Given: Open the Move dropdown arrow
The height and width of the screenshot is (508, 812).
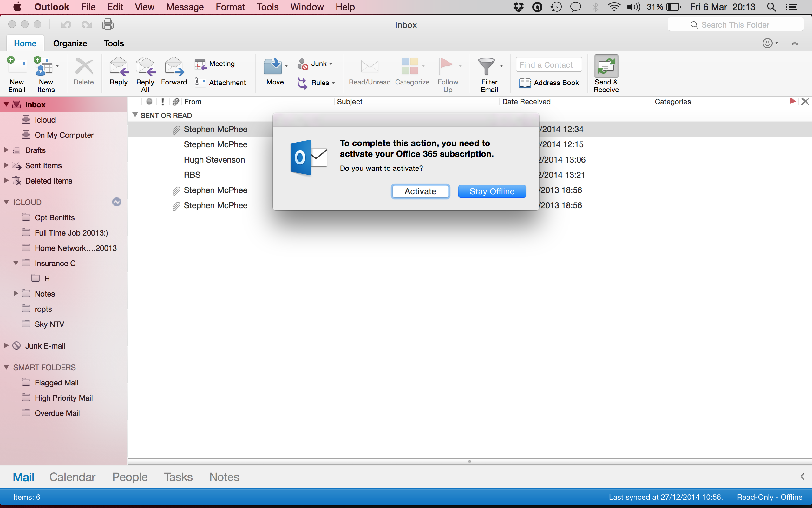Looking at the screenshot, I should coord(286,66).
